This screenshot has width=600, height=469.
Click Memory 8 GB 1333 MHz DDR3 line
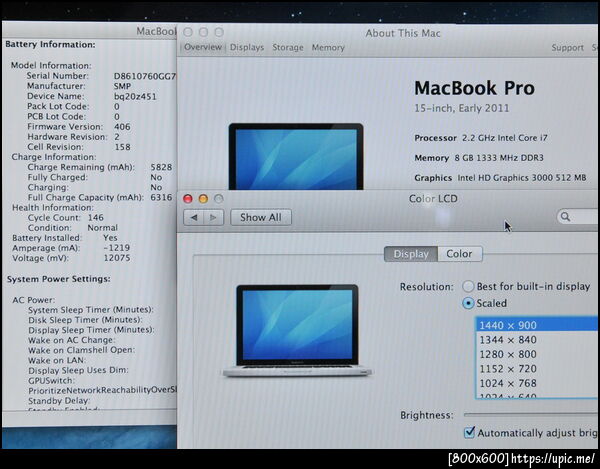[479, 158]
